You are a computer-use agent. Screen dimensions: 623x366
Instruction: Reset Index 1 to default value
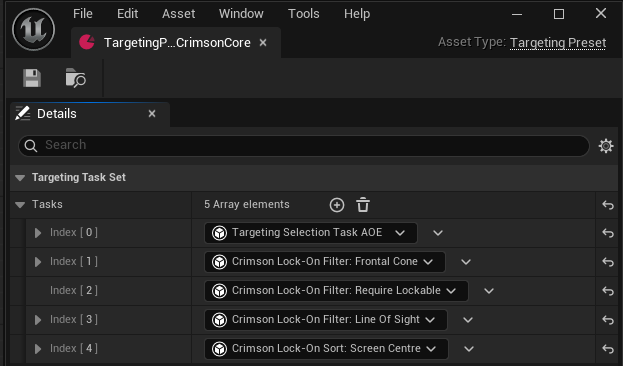(608, 262)
